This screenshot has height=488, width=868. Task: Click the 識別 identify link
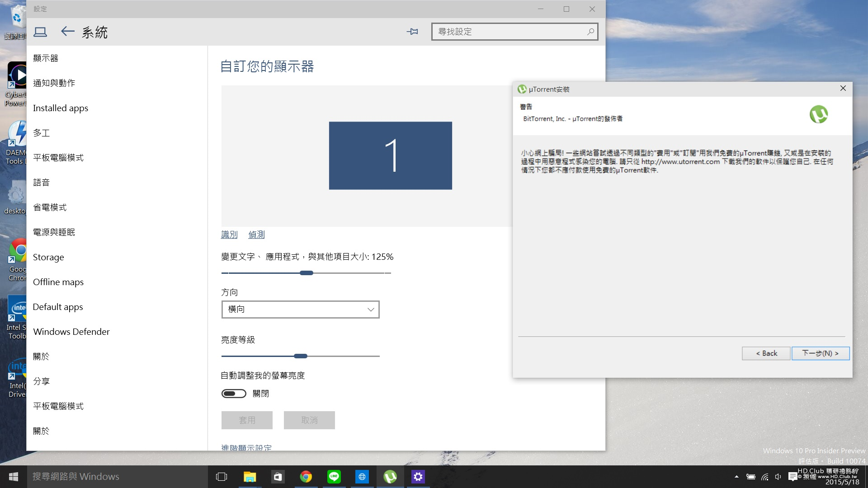click(229, 235)
